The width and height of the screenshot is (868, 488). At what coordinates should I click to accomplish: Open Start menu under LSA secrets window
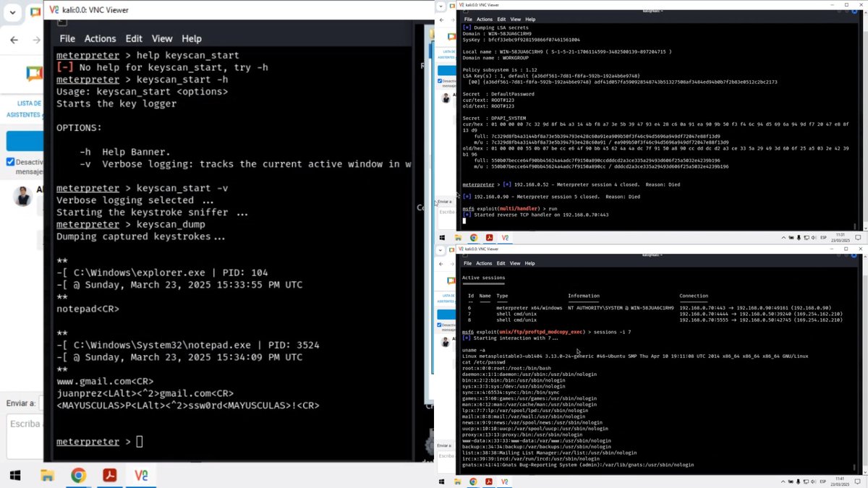click(442, 237)
